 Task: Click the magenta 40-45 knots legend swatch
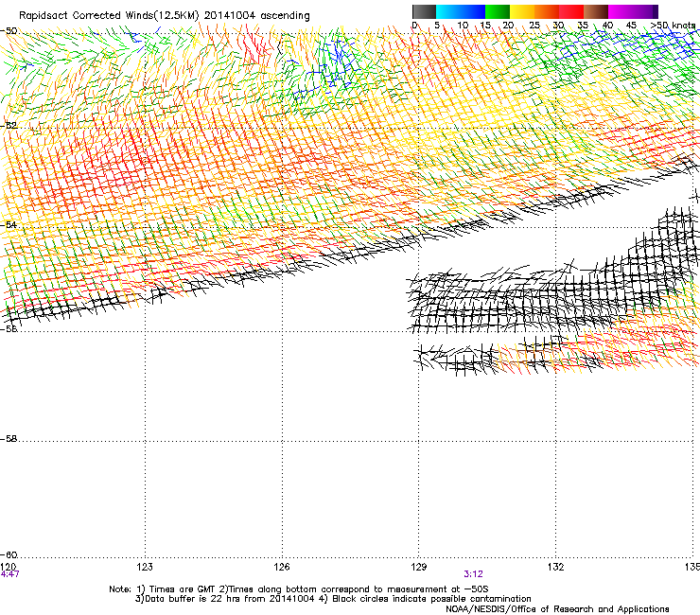[621, 11]
